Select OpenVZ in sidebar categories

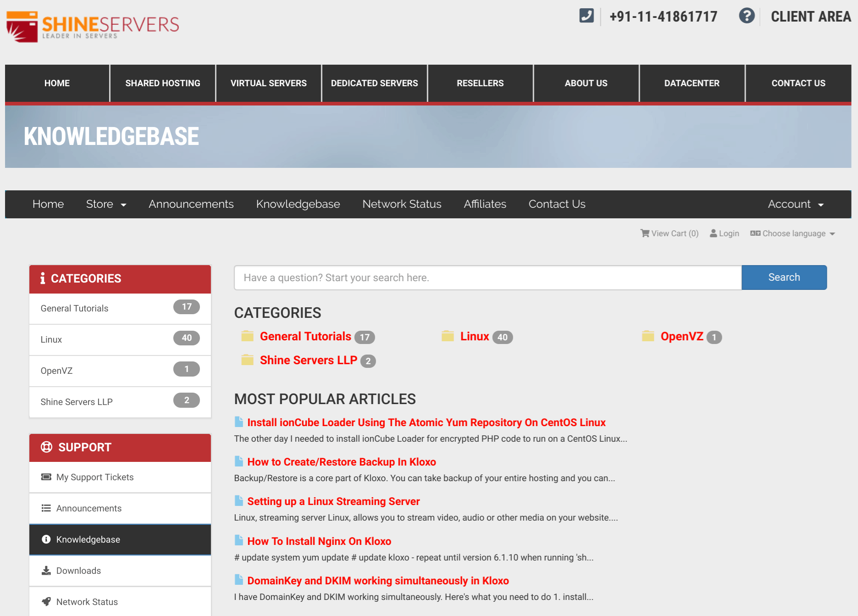pyautogui.click(x=120, y=371)
